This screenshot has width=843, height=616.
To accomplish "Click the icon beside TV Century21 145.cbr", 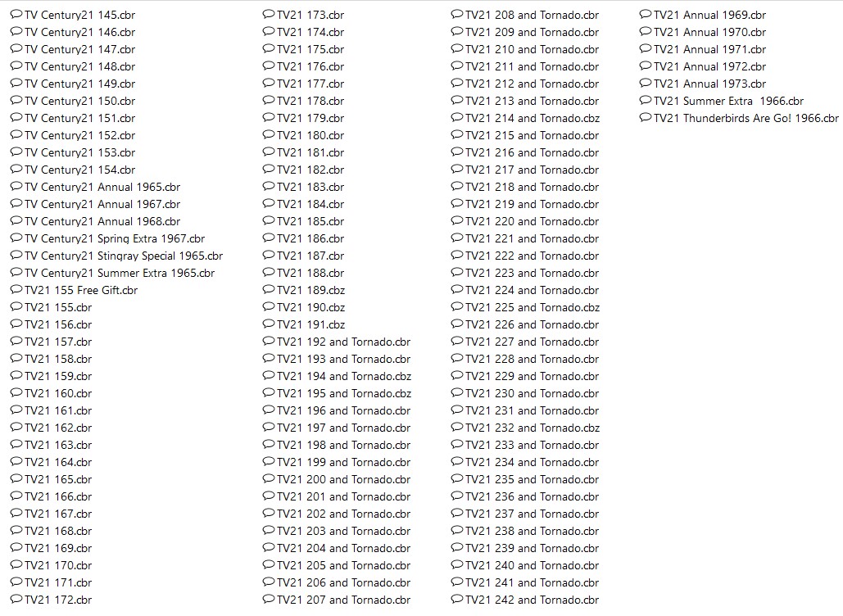I will point(16,15).
